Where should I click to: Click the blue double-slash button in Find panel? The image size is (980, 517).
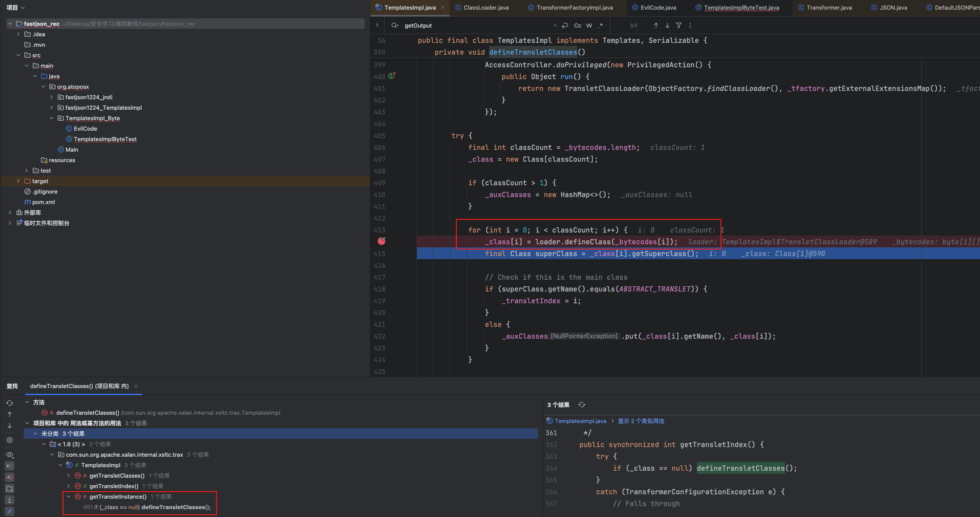pos(10,511)
